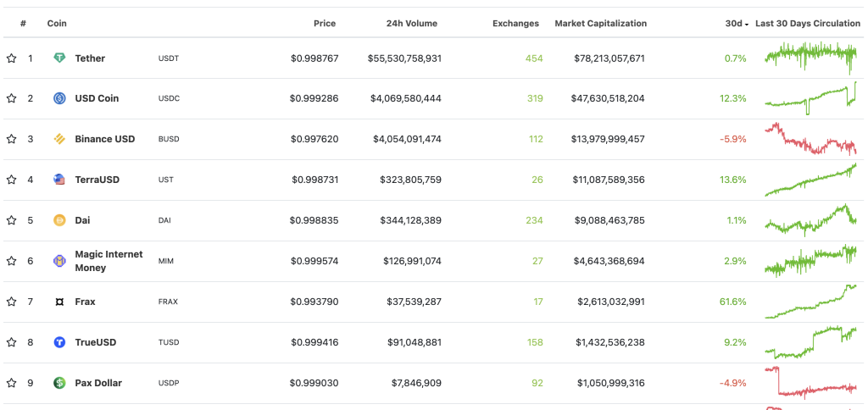Click the USDT ticker symbol
Image resolution: width=868 pixels, height=410 pixels.
(x=169, y=58)
